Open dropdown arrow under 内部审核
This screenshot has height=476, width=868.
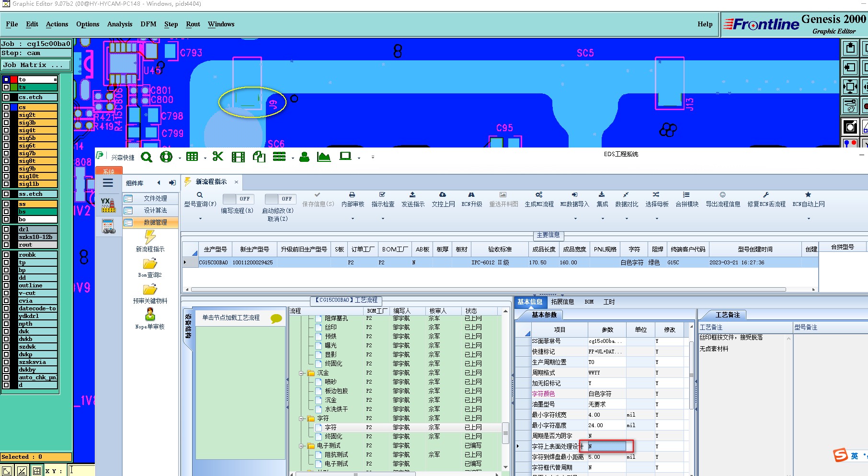click(353, 219)
